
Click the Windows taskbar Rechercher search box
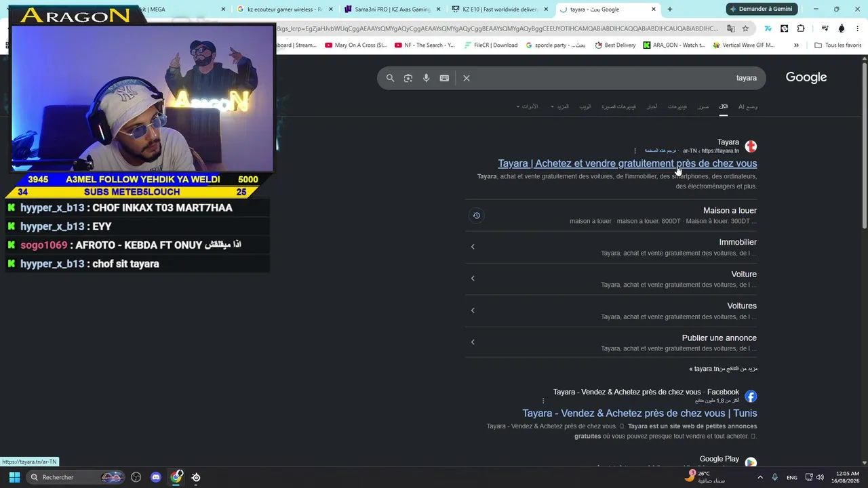click(77, 477)
